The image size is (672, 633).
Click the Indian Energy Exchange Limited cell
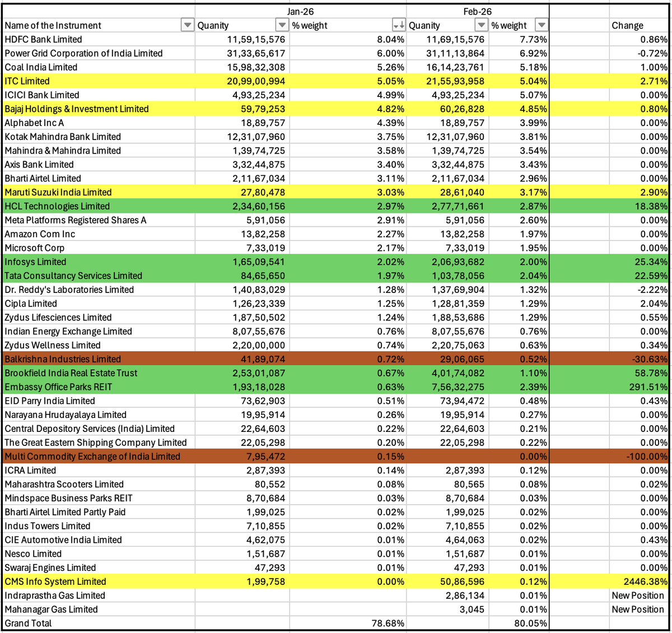click(99, 331)
